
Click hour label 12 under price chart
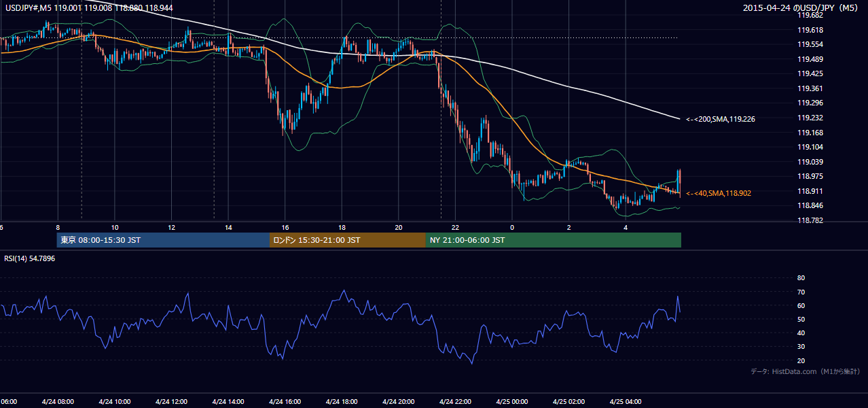pos(171,227)
